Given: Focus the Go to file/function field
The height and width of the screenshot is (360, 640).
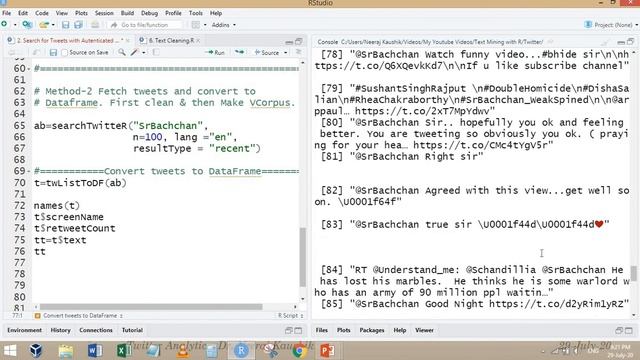Looking at the screenshot, I should [146, 25].
